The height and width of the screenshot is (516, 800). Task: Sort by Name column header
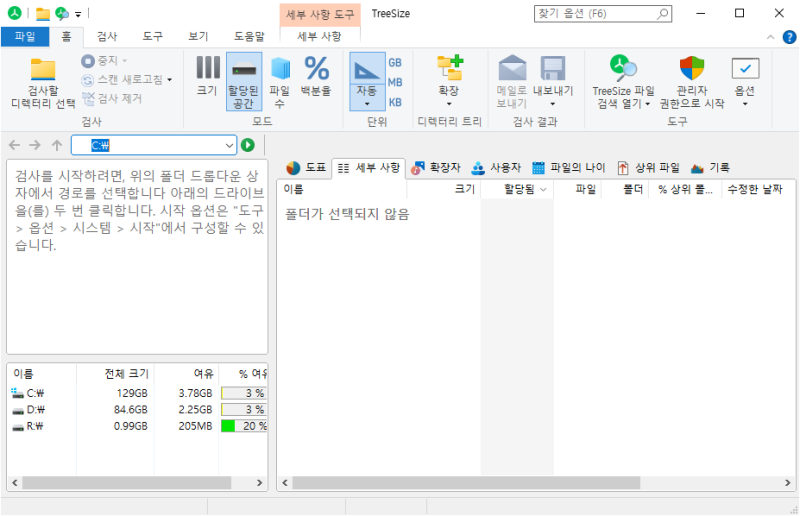(x=342, y=189)
